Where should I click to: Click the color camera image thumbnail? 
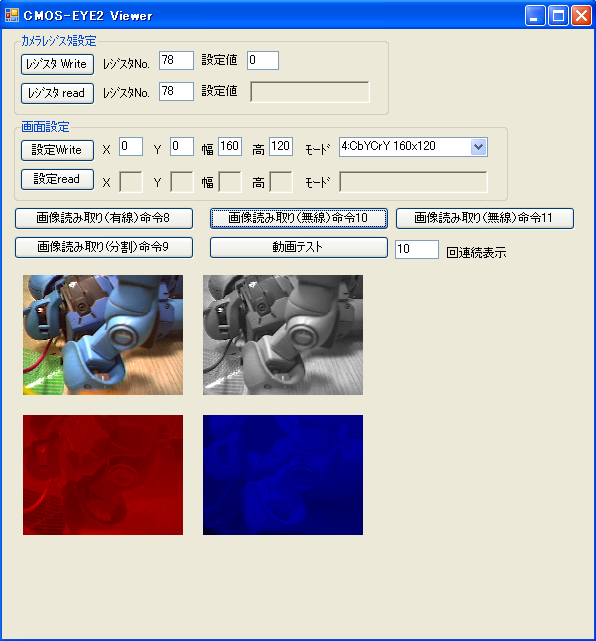click(103, 335)
